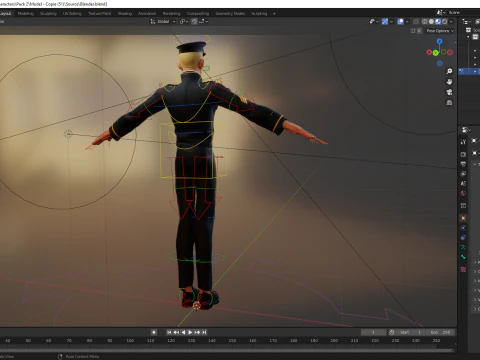Expand the viewport sidebar with the small arrow
480x360 pixels.
click(x=455, y=42)
